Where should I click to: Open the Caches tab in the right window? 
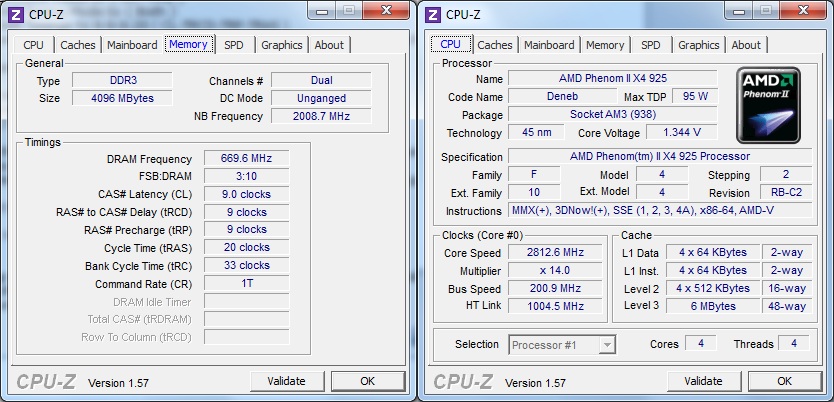coord(495,45)
